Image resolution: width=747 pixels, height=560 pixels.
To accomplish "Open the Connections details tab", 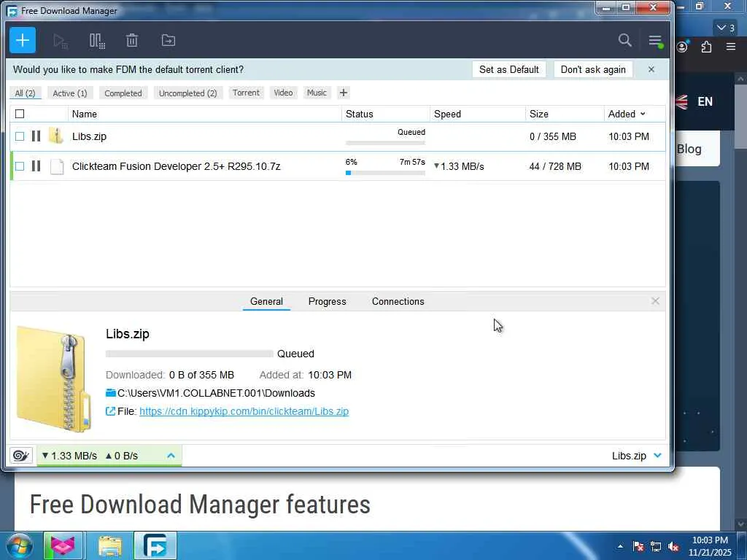I will pos(398,301).
